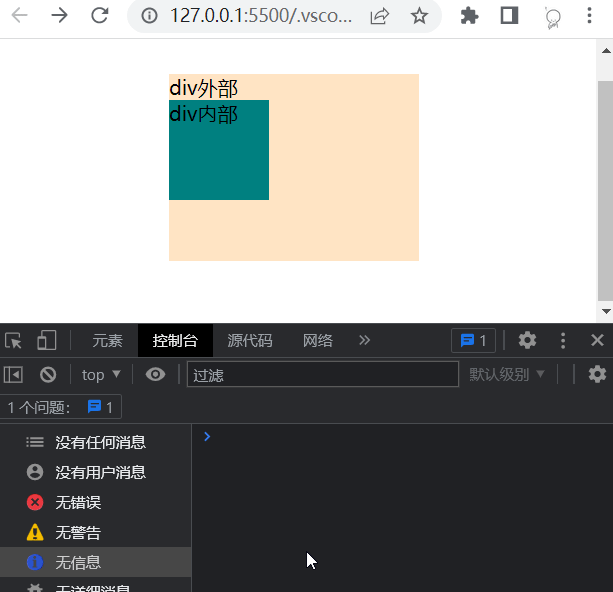Click the eye icon to create live expression
This screenshot has width=613, height=592.
coord(155,374)
